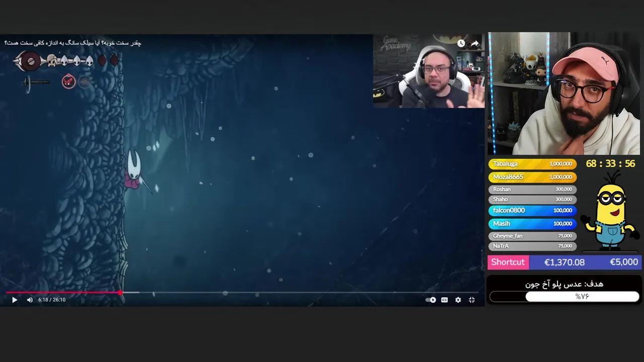Select Tabaluga donor row
Screen dimensions: 644x362
point(532,164)
